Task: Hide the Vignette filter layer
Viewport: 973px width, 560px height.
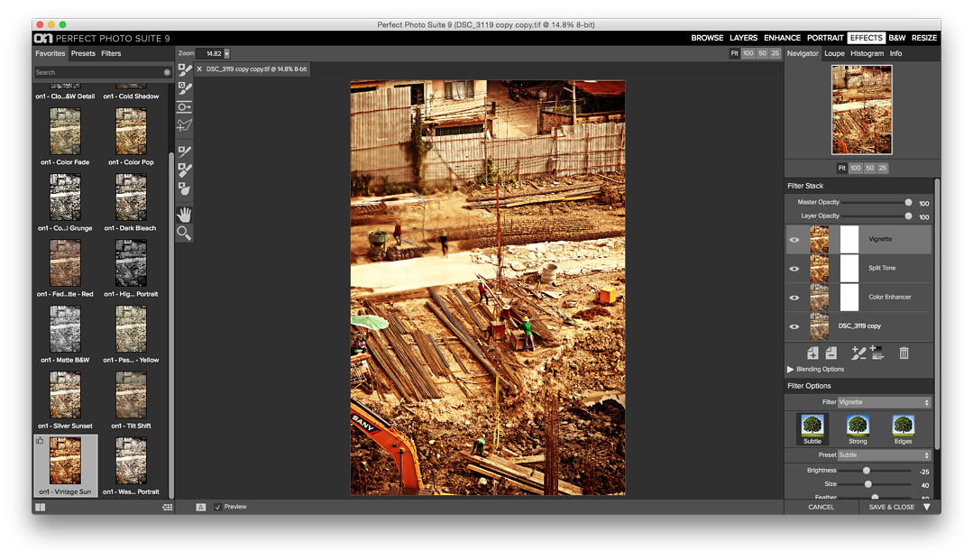Action: [x=794, y=240]
